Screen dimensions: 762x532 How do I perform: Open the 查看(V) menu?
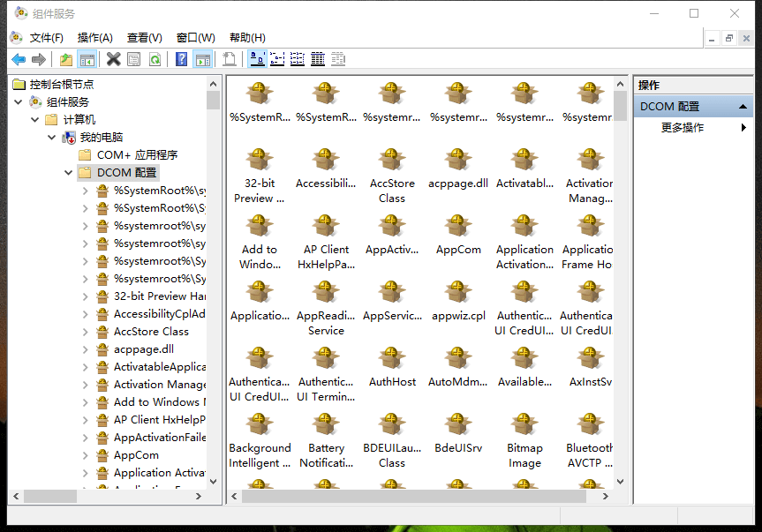point(144,38)
